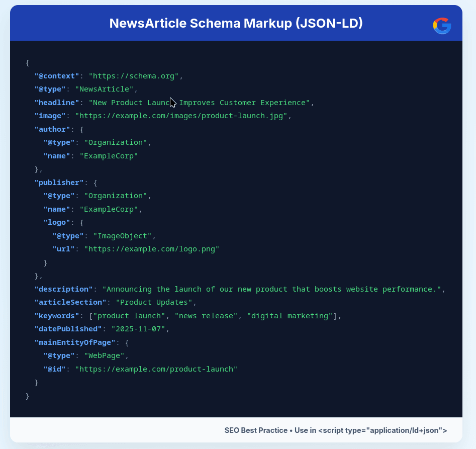Screen dimensions: 476x449
Task: Click the "author" object key
Action: point(52,129)
